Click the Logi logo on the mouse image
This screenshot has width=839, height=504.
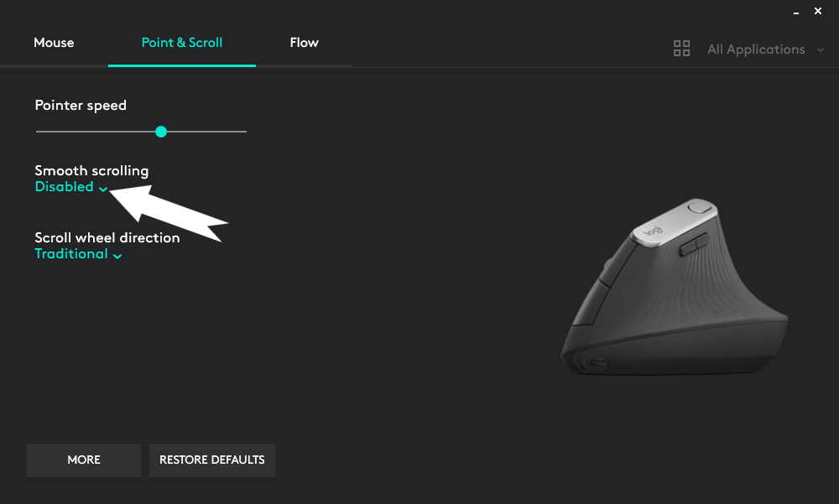click(x=654, y=230)
